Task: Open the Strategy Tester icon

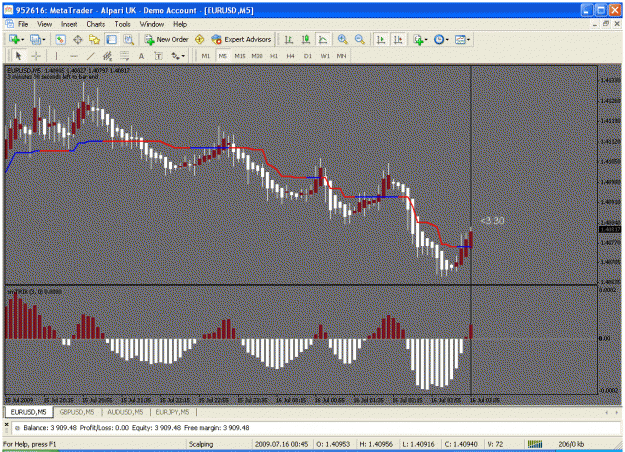Action: click(128, 39)
